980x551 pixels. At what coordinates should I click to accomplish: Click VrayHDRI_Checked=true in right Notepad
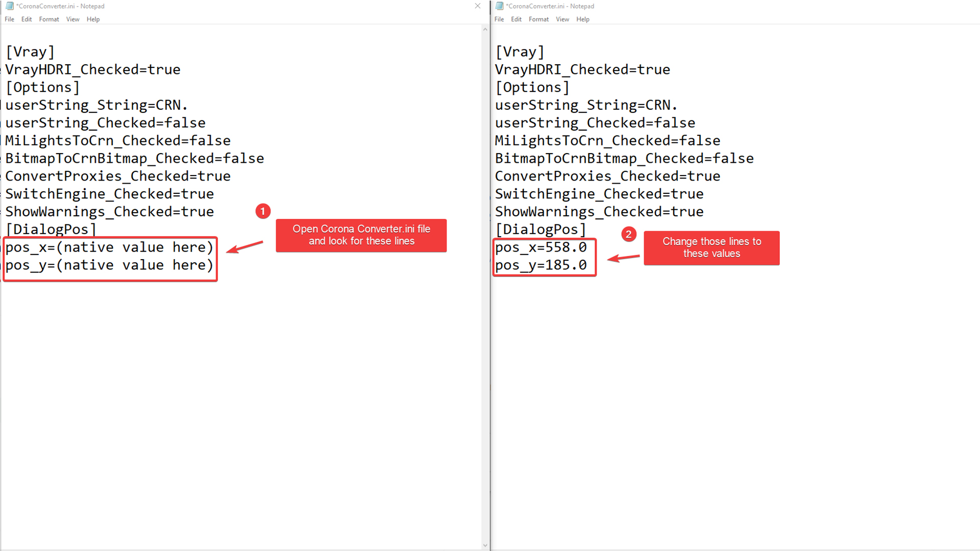tap(582, 70)
